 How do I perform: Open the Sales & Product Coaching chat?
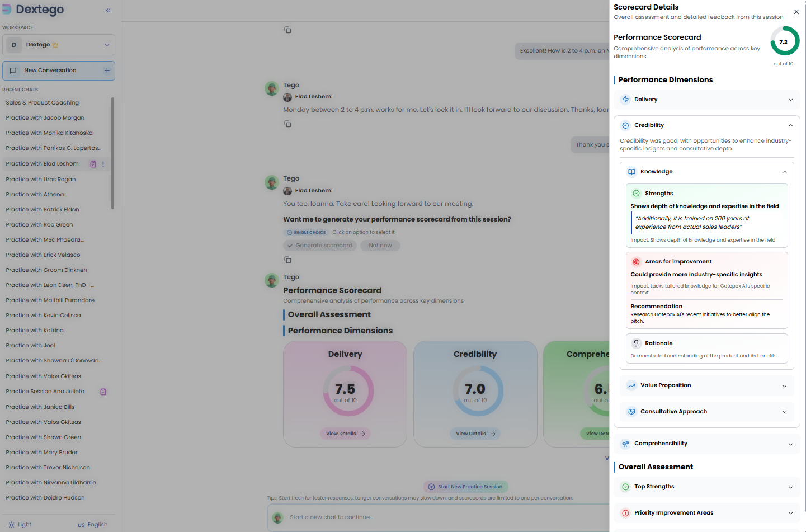tap(43, 103)
